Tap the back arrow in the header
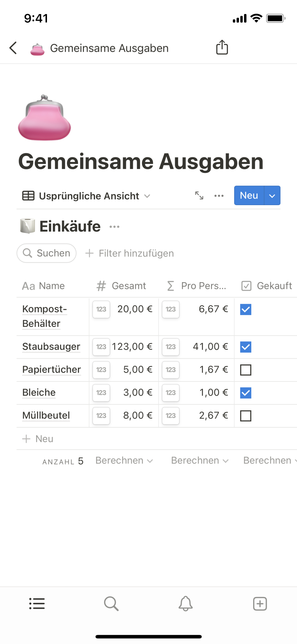The height and width of the screenshot is (644, 297). point(13,48)
